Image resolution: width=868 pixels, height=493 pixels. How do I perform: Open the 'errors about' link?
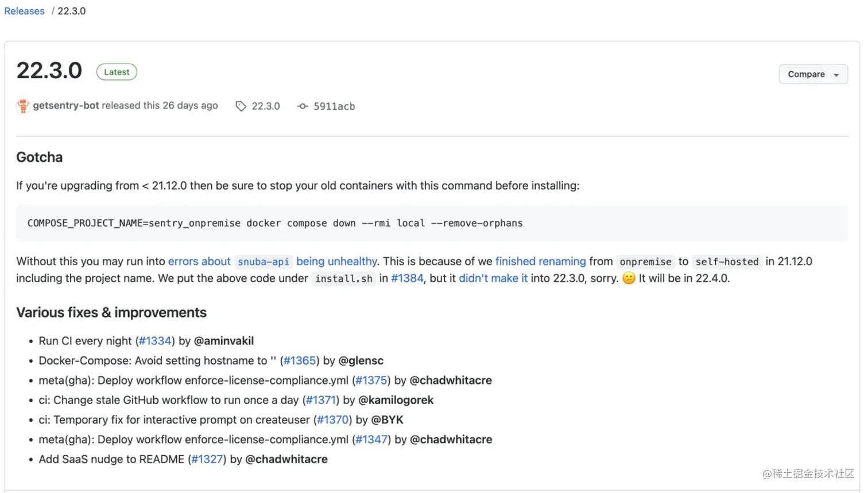point(199,261)
